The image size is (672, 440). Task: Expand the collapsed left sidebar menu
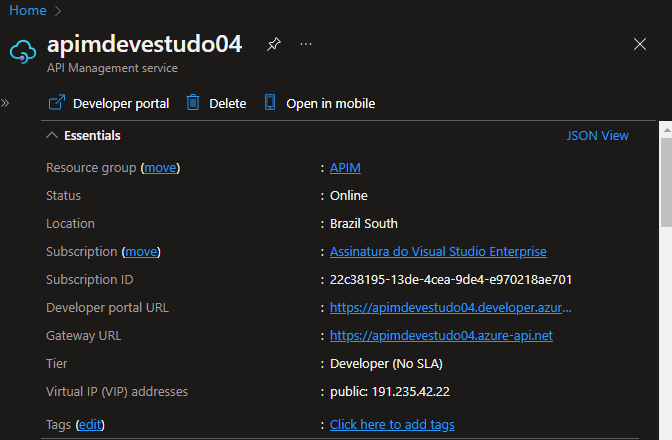(5, 103)
